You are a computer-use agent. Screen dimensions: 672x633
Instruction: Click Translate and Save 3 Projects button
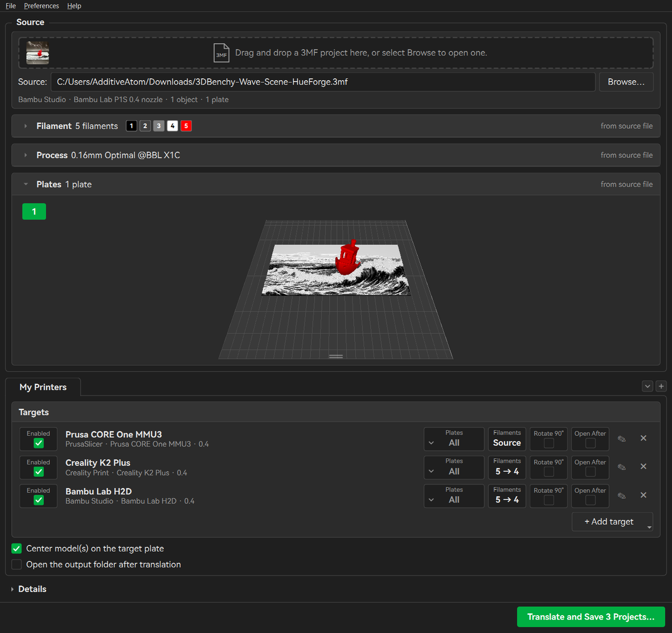[591, 617]
